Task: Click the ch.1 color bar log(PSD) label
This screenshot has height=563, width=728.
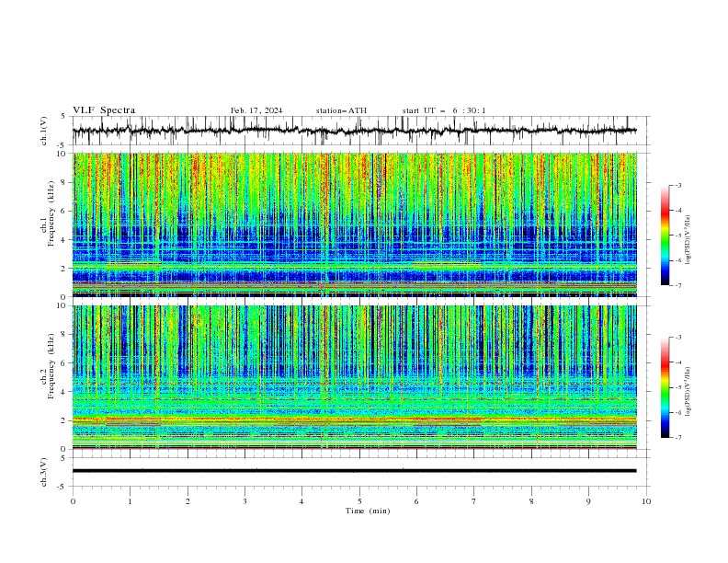Action: click(688, 240)
